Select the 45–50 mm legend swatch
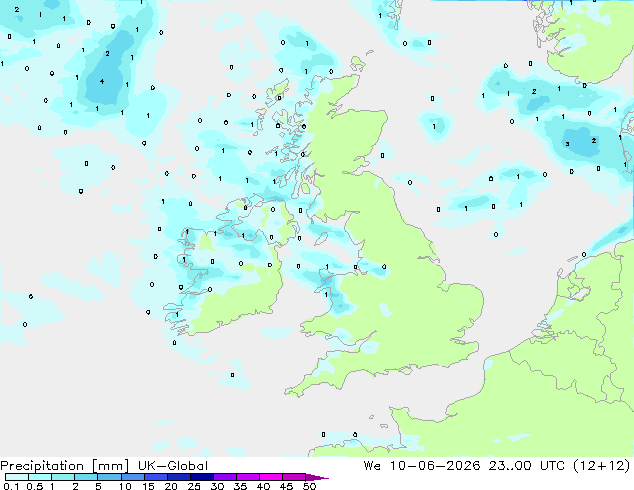 (x=294, y=477)
